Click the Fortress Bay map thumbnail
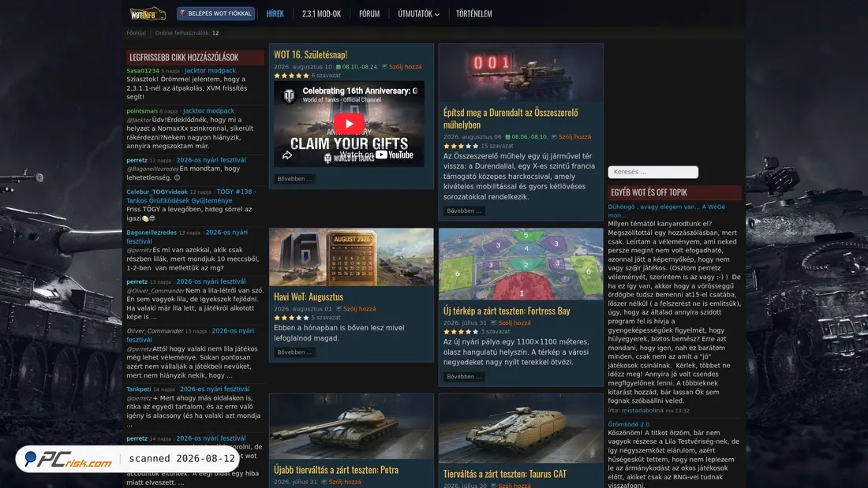Viewport: 868px width, 488px height. point(521,264)
